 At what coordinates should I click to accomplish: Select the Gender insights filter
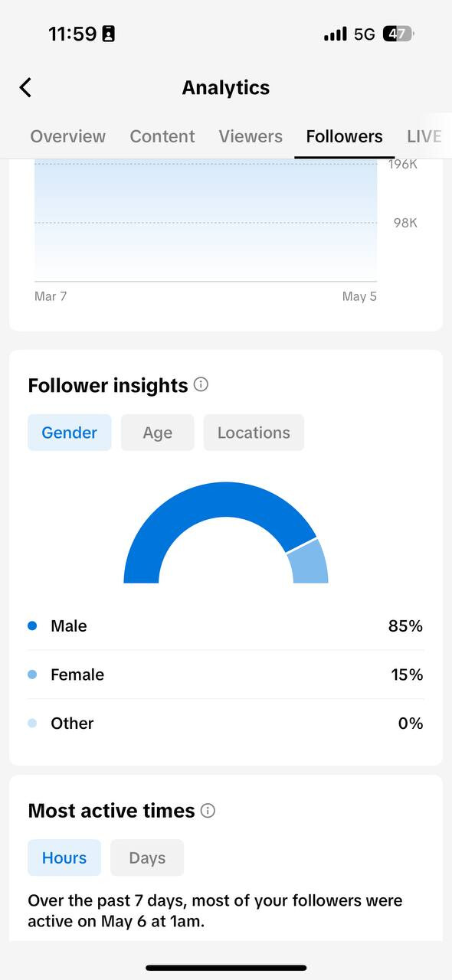pyautogui.click(x=70, y=433)
